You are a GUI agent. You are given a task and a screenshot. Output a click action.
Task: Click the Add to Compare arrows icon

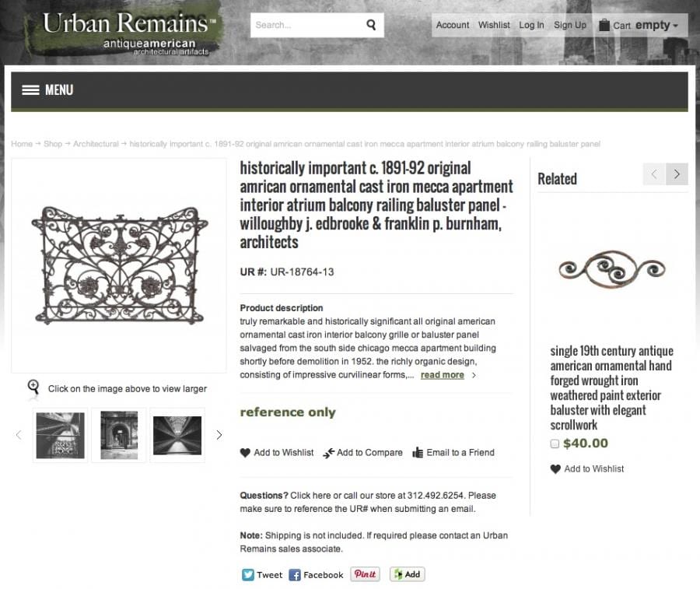pos(328,453)
